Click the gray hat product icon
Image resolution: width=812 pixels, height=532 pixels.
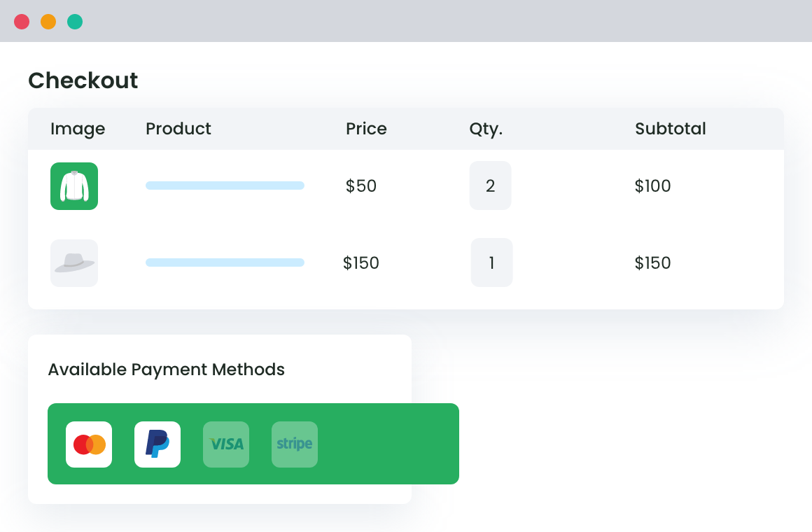73,262
